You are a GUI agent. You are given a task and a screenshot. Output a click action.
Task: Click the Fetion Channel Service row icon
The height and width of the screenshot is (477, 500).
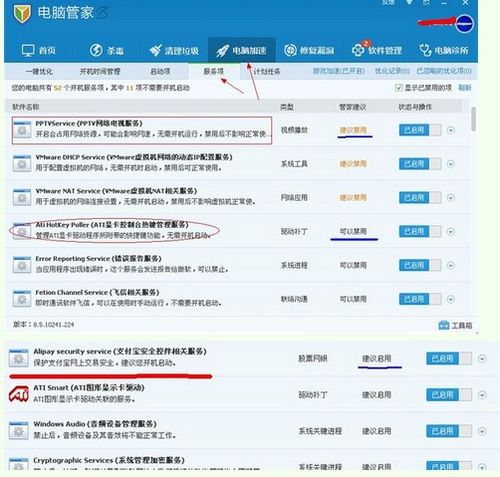(x=22, y=298)
